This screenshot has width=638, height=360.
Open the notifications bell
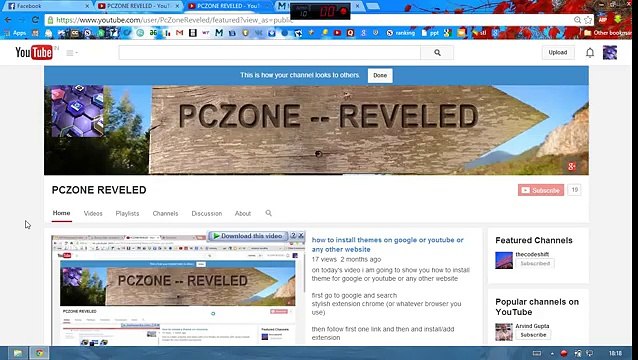pos(590,52)
